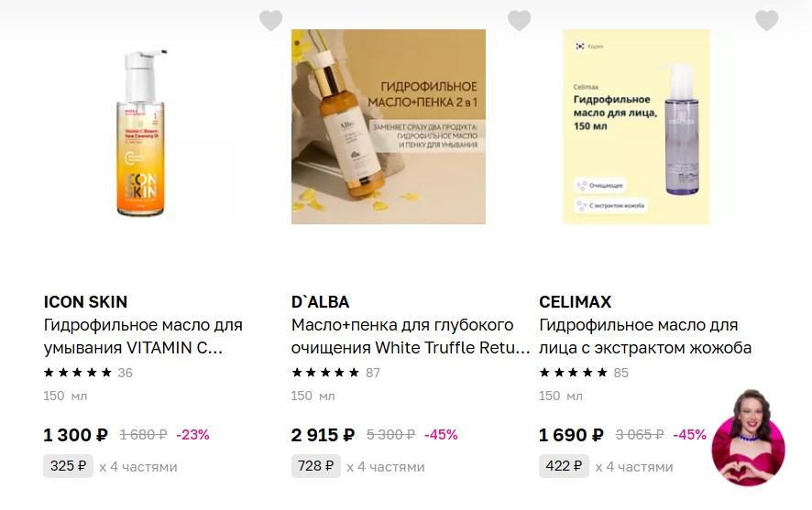The height and width of the screenshot is (510, 812).
Task: Click the D`ALBA brand name
Action: click(x=320, y=302)
